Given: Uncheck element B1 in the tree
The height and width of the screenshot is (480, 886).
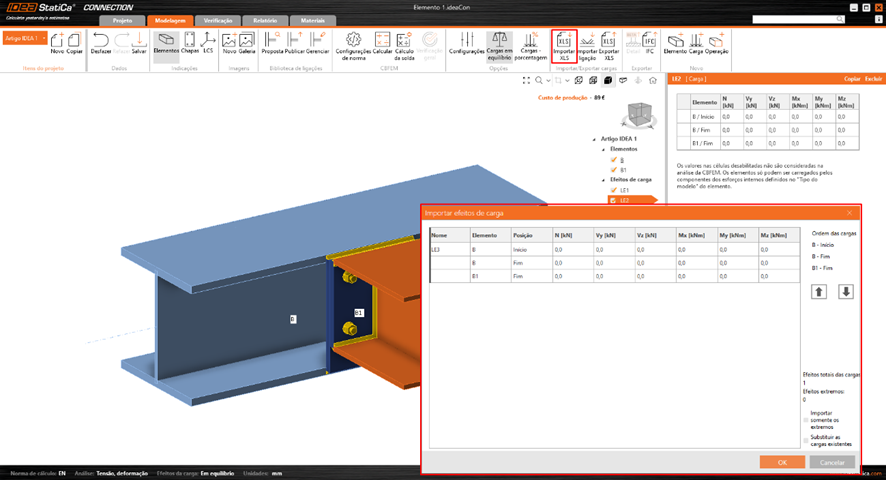Looking at the screenshot, I should tap(613, 170).
